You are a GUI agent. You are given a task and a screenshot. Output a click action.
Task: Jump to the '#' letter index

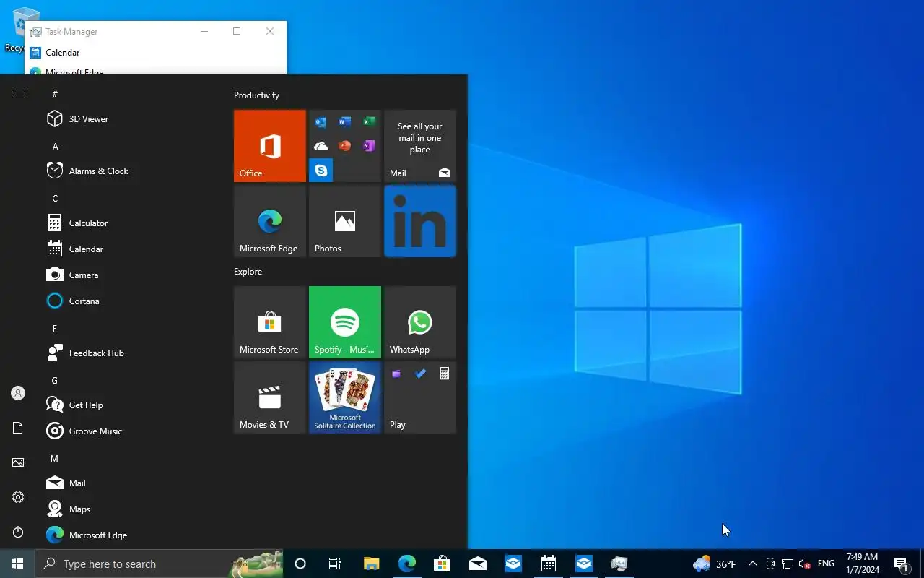click(55, 94)
